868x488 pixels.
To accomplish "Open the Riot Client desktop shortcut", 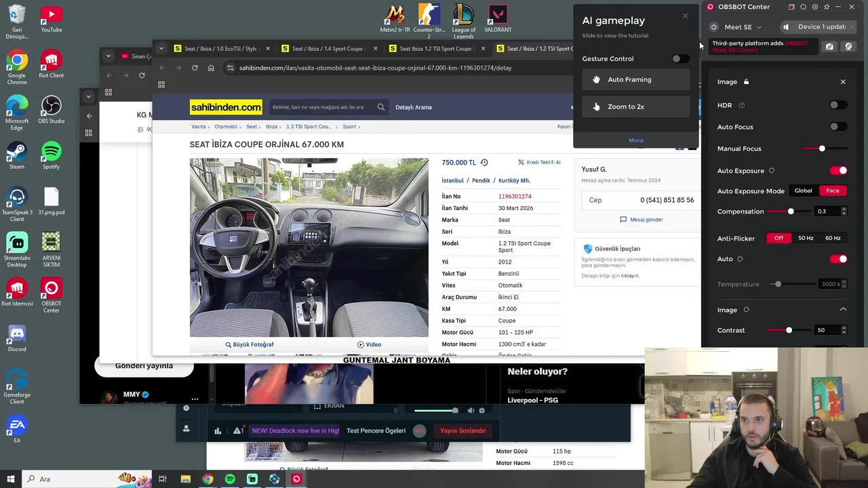I will [52, 64].
